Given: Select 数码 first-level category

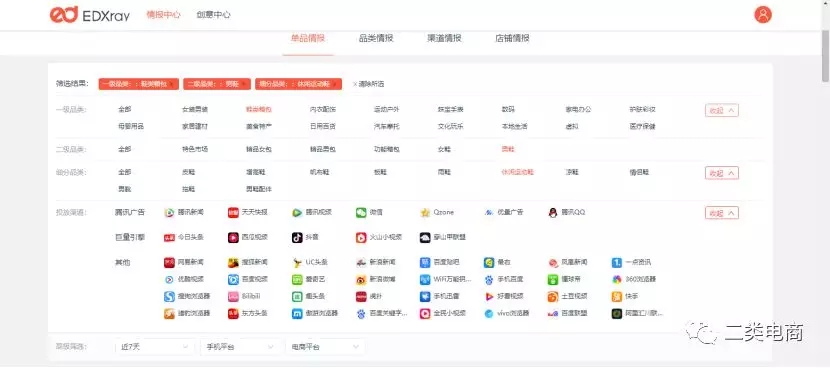Looking at the screenshot, I should tap(508, 110).
